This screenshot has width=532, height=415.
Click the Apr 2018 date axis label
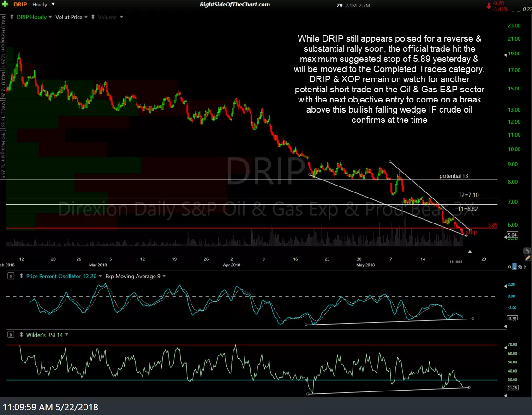[231, 265]
